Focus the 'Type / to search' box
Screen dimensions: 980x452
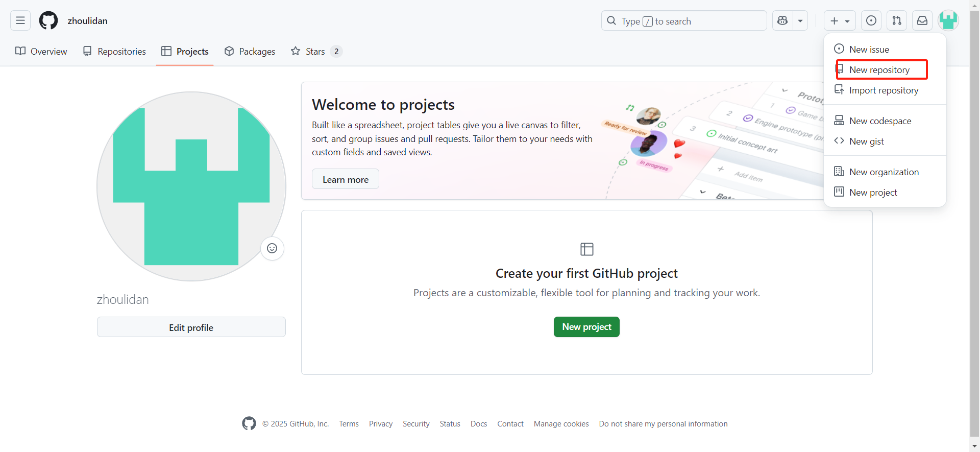click(x=684, y=20)
